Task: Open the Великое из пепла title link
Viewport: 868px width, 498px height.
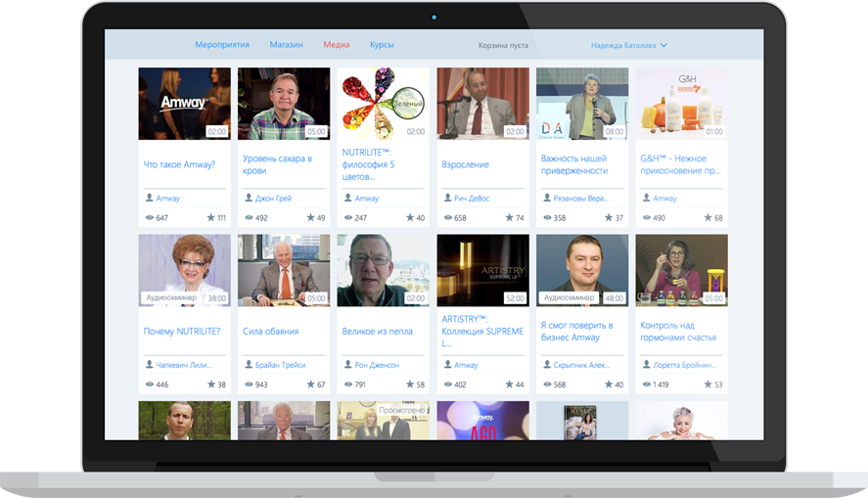Action: pyautogui.click(x=377, y=332)
